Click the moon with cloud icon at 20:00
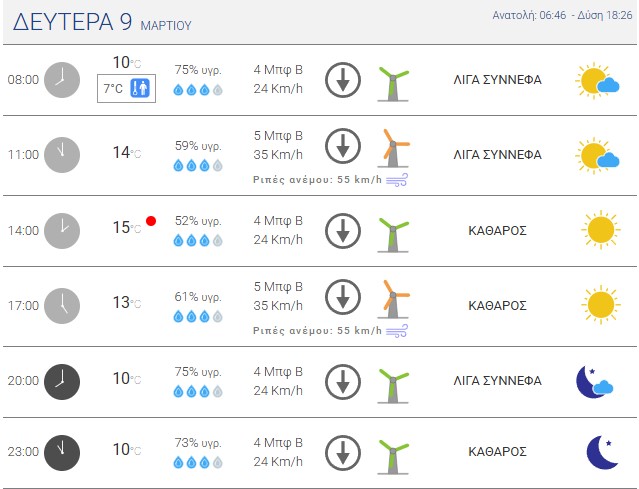639x489 pixels. click(595, 380)
